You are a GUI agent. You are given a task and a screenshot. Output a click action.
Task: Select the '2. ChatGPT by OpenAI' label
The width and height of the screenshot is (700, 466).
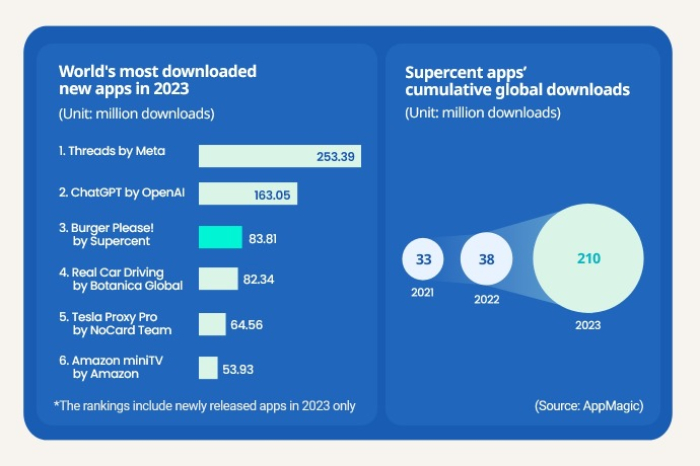coord(122,193)
